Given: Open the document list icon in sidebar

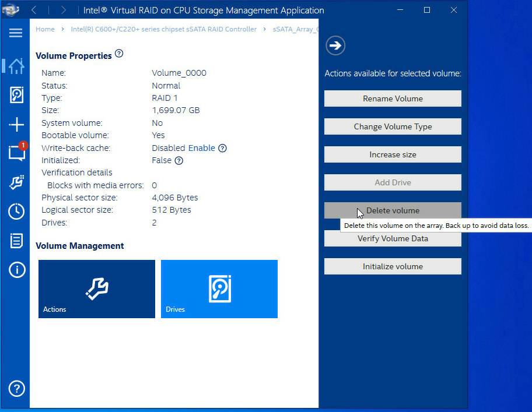Looking at the screenshot, I should pos(16,241).
